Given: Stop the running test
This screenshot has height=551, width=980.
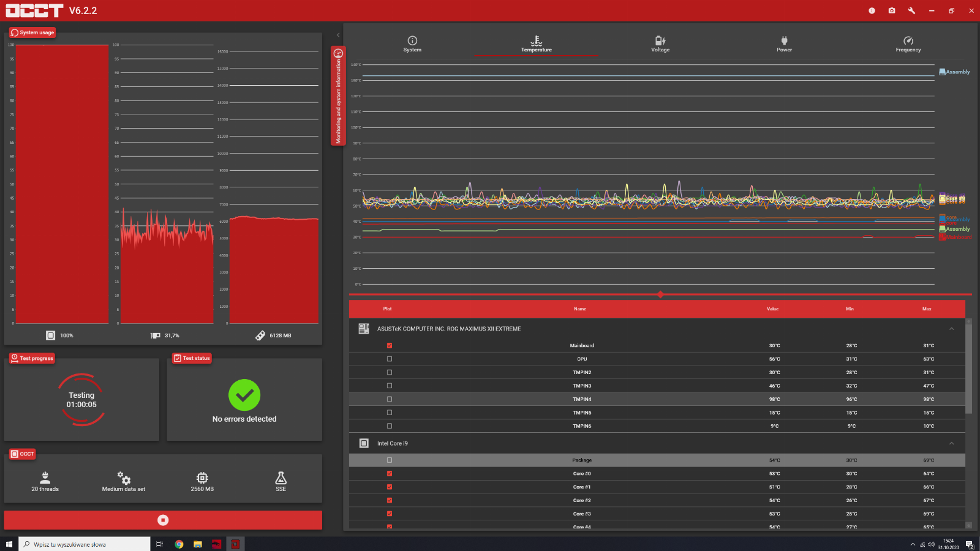Looking at the screenshot, I should tap(163, 520).
